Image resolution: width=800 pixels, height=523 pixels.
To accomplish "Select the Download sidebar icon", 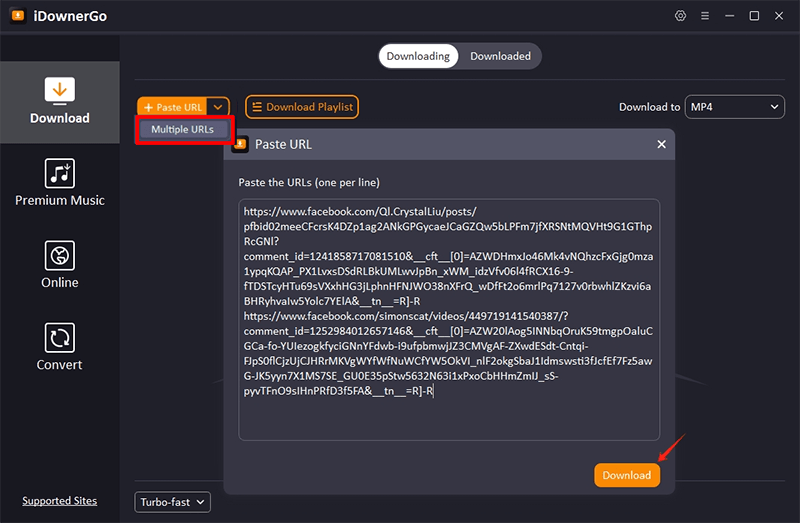I will tap(60, 90).
